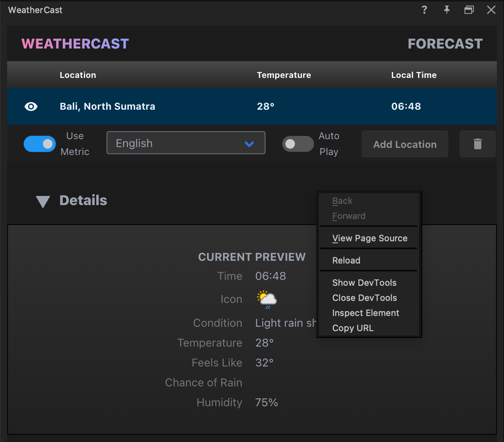Click the WEATHERCAST logo text

[x=75, y=43]
